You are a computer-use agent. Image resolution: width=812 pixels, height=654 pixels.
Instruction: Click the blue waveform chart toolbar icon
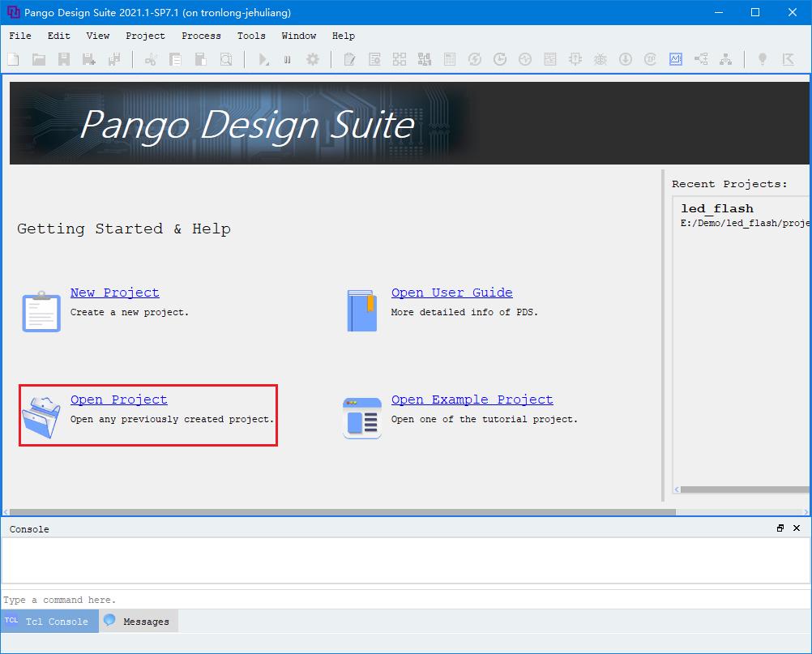[x=676, y=59]
